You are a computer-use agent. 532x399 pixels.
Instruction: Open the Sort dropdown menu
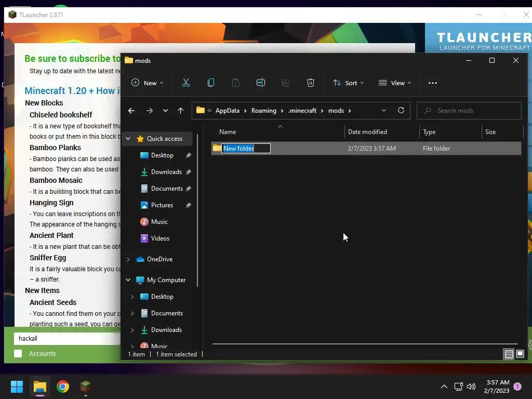[349, 83]
